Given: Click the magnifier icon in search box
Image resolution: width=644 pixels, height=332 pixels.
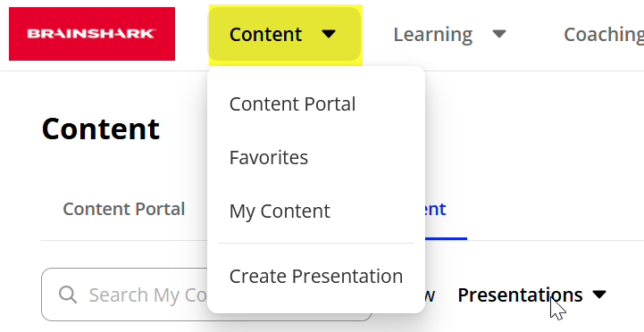Looking at the screenshot, I should pos(68,295).
